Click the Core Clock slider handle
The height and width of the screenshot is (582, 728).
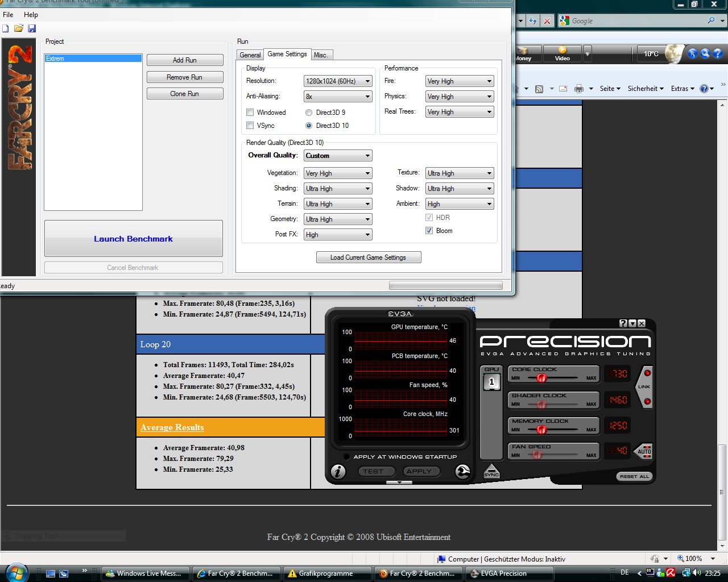click(x=541, y=378)
